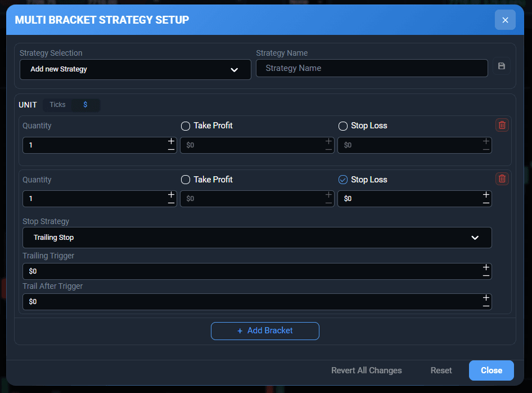
Task: Enable Take Profit on the first bracket
Action: (186, 126)
